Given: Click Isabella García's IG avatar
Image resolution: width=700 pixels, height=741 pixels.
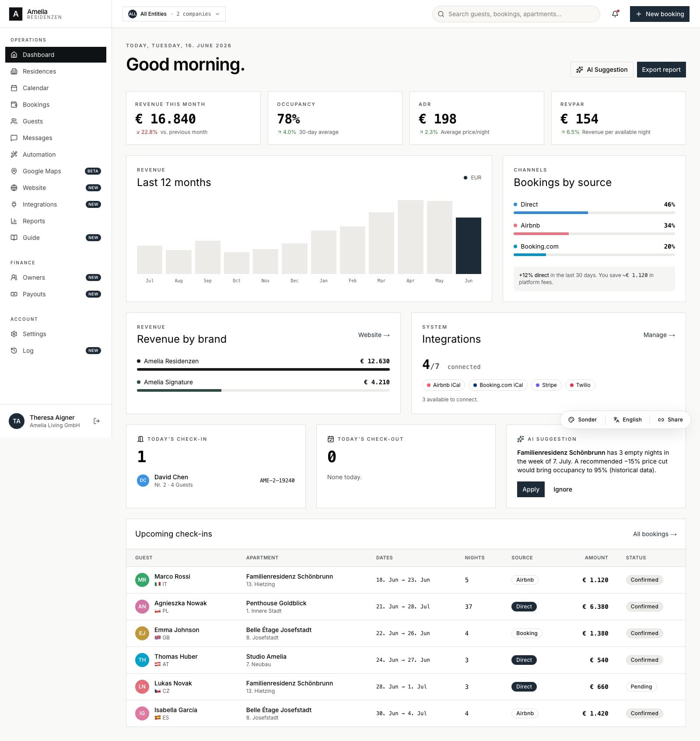Looking at the screenshot, I should (142, 713).
